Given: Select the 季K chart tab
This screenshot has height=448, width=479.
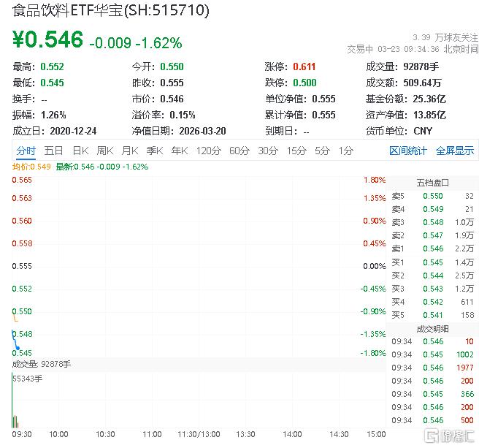Looking at the screenshot, I should (155, 151).
